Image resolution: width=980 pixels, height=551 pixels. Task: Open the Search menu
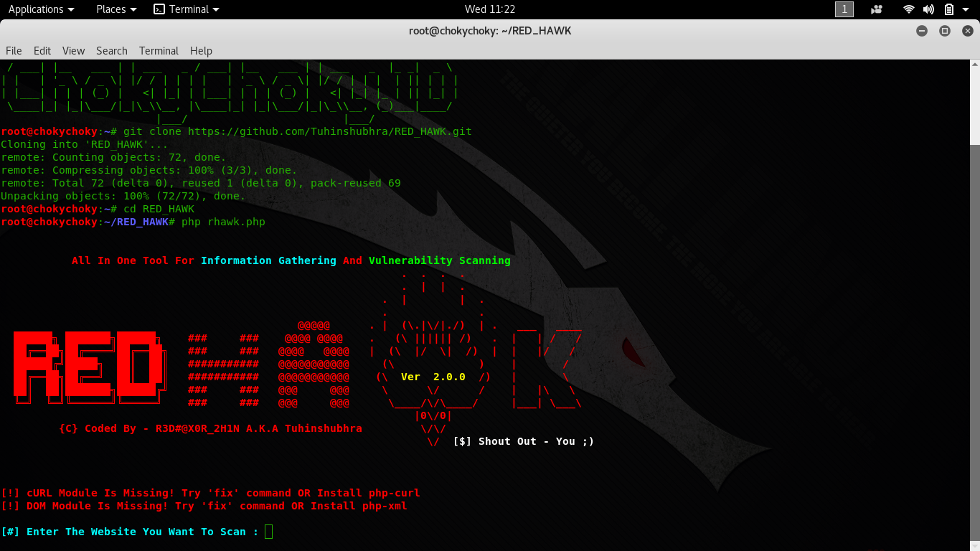point(112,51)
